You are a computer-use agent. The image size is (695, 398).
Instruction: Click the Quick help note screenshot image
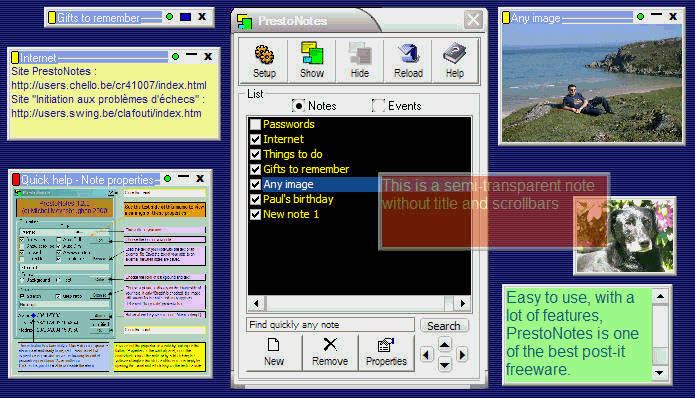click(111, 281)
